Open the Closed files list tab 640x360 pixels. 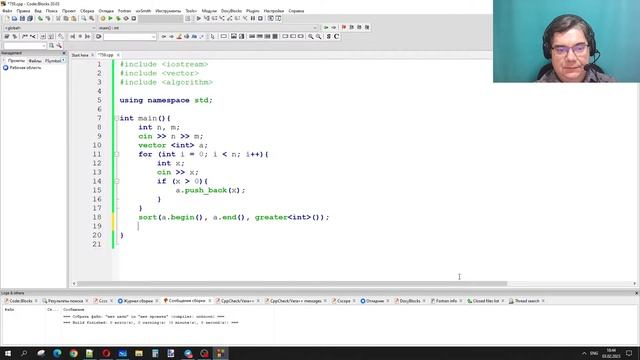point(485,301)
